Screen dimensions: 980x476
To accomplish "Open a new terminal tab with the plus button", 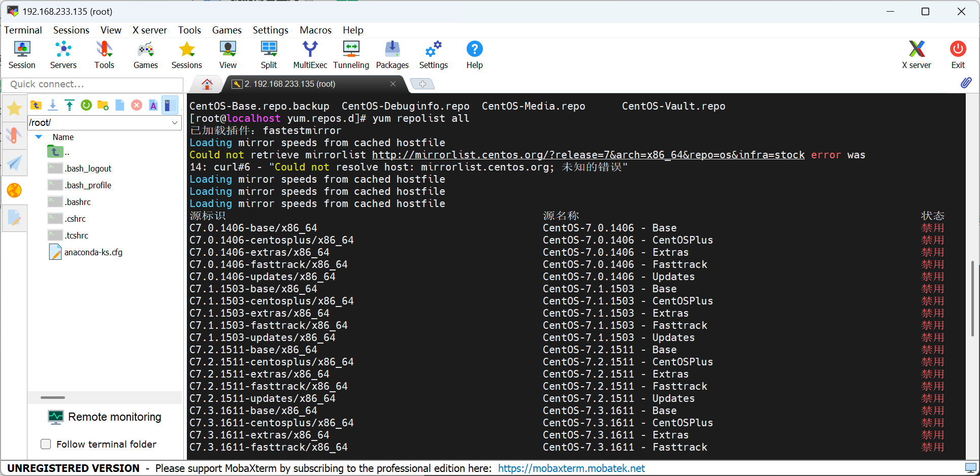I will point(422,84).
